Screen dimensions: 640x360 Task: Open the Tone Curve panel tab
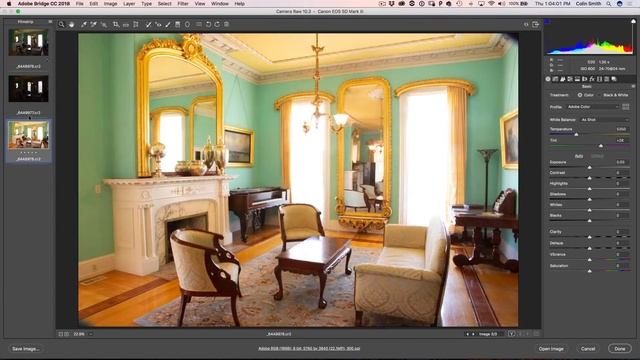click(556, 79)
